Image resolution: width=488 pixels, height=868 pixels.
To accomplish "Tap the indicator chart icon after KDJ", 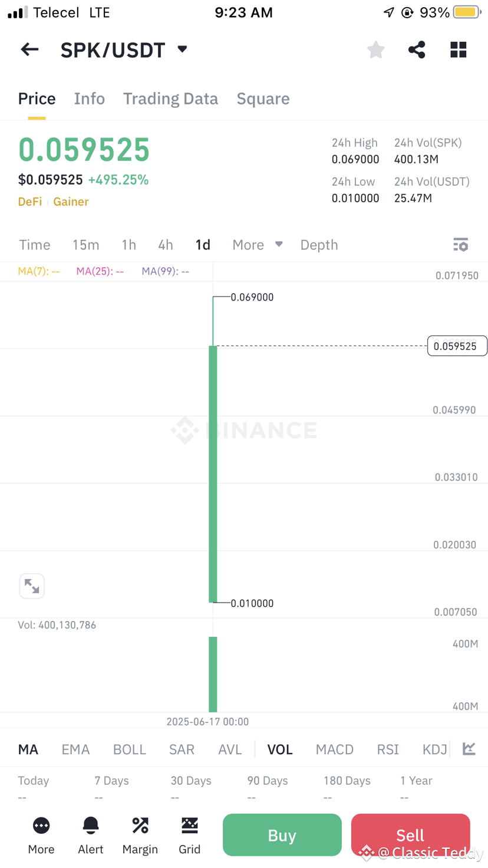I will point(469,749).
